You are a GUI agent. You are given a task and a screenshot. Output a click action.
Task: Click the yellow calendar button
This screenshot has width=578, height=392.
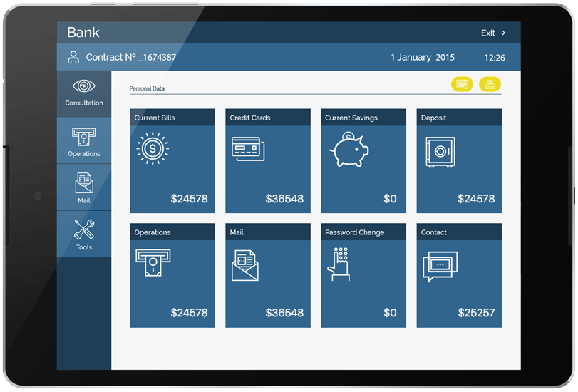pos(462,85)
